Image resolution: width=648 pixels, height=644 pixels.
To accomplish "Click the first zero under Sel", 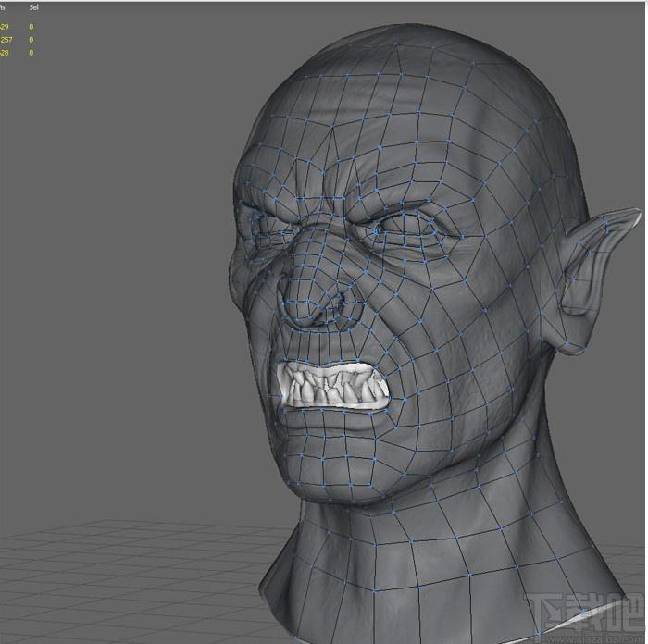I will pyautogui.click(x=31, y=27).
